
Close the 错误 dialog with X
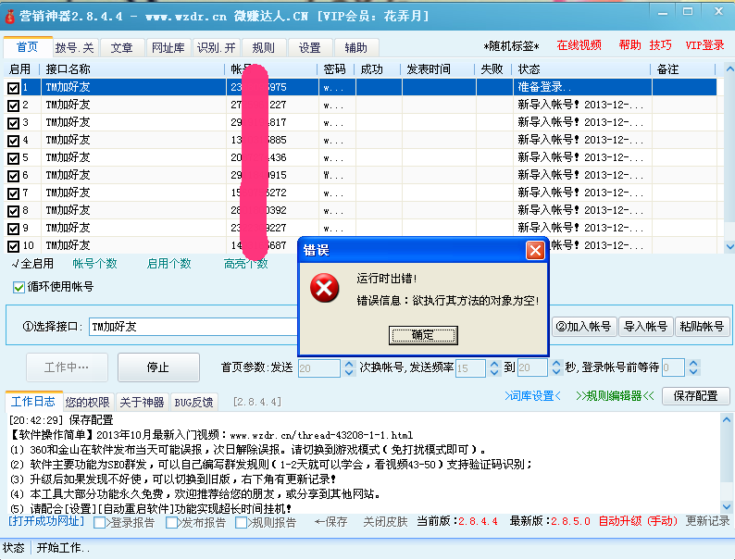coord(535,251)
